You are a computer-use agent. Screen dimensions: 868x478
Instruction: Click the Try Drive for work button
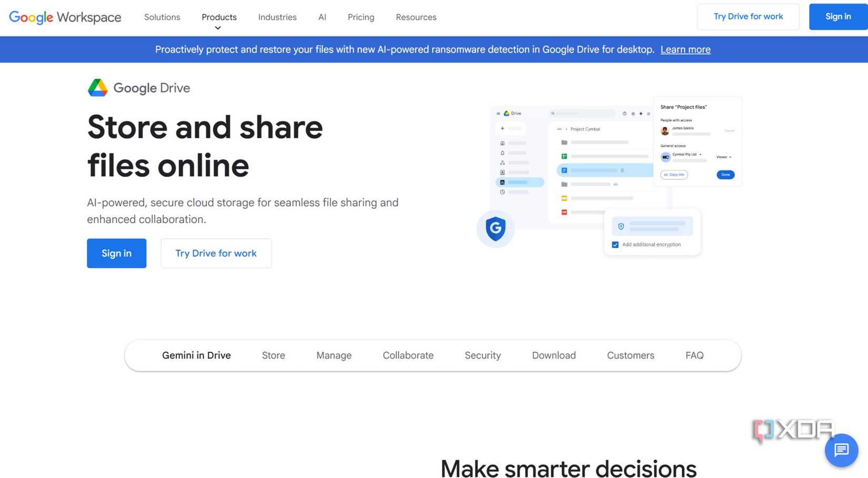pyautogui.click(x=216, y=253)
